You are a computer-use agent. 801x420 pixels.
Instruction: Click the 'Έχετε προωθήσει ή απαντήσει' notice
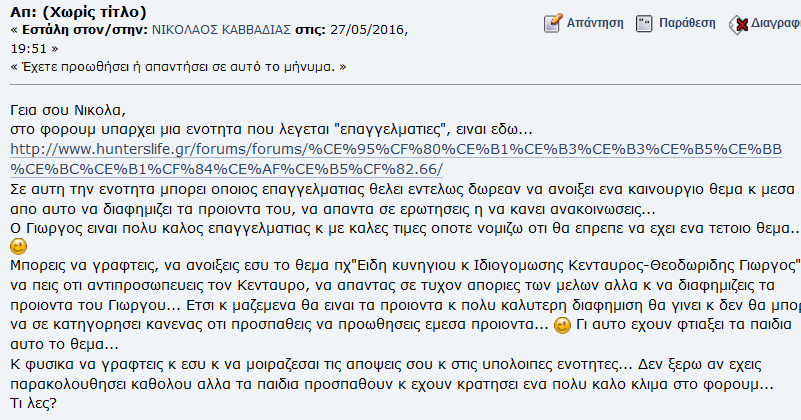178,67
